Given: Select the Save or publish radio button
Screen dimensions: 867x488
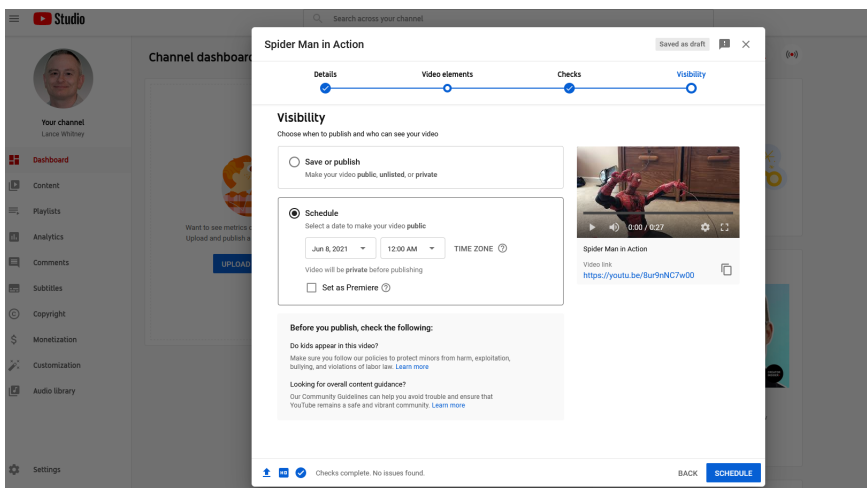Looking at the screenshot, I should tap(294, 162).
